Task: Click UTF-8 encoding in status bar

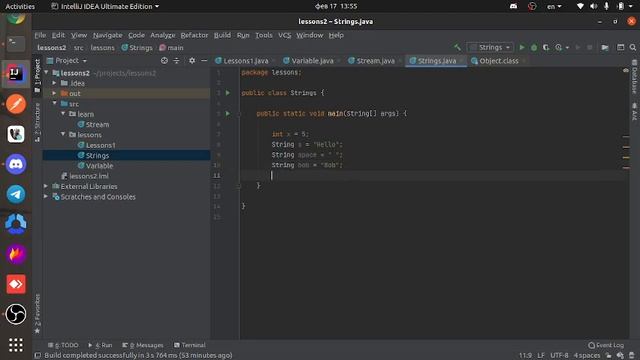Action: point(559,356)
